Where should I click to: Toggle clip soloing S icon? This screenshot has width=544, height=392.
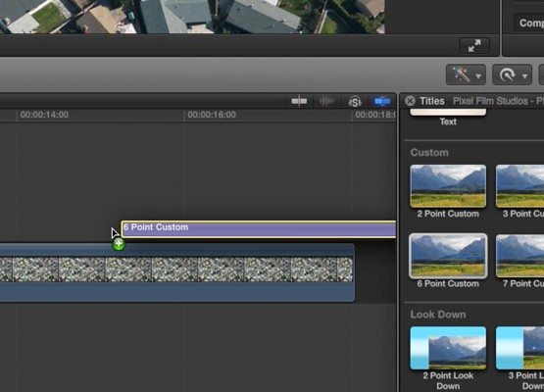tap(355, 101)
